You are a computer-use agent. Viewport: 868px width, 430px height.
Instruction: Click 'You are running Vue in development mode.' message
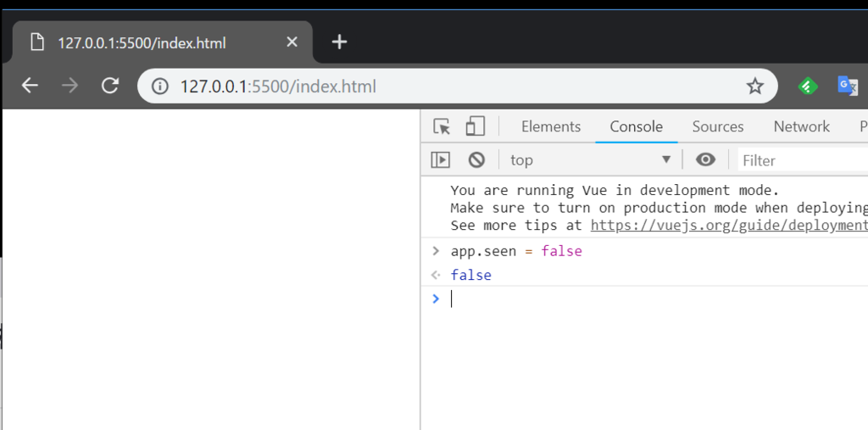615,191
